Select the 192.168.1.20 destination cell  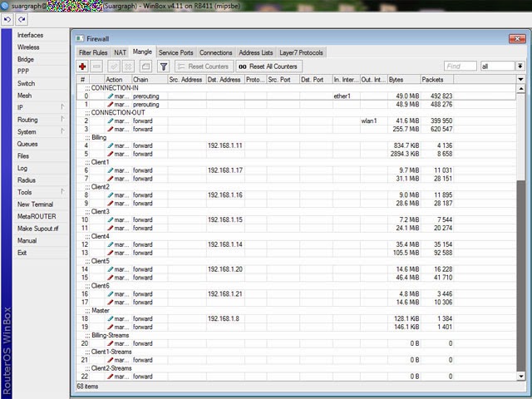pos(225,269)
